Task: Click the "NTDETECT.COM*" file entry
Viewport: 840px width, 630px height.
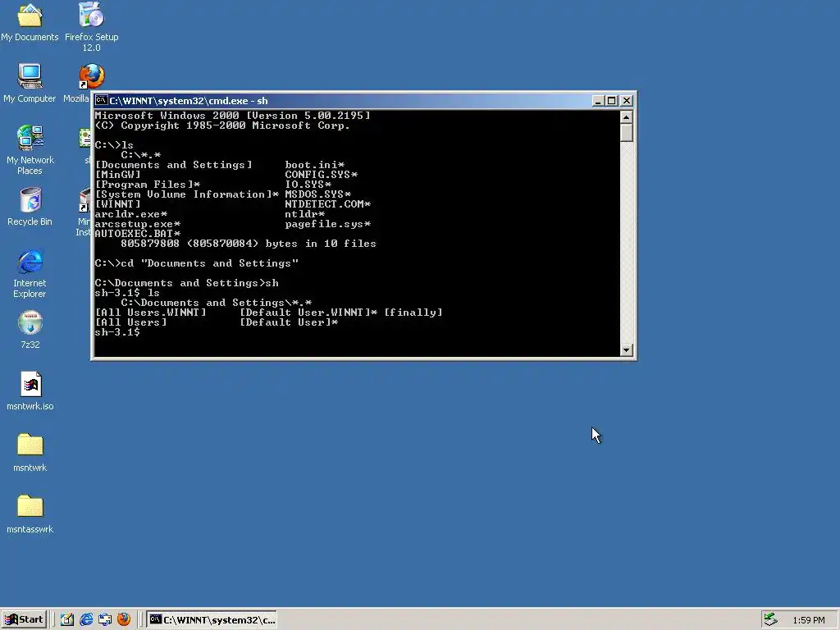Action: click(328, 204)
